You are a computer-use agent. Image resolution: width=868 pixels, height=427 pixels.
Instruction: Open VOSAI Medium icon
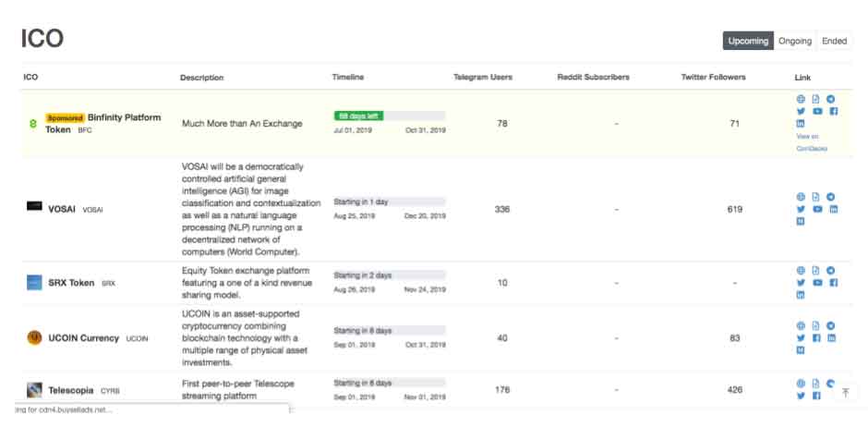tap(801, 221)
